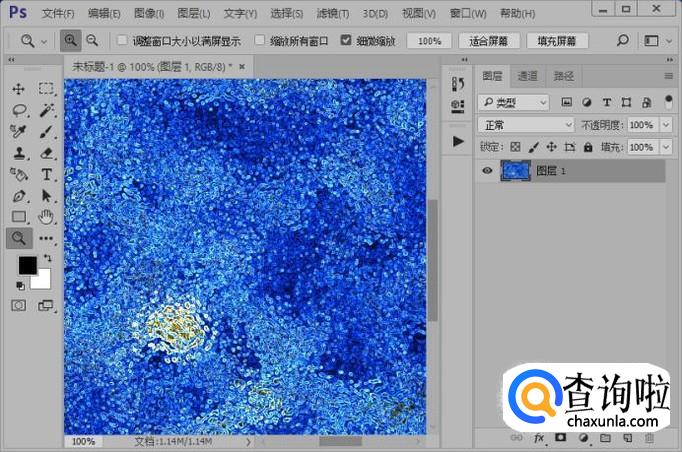Click the zoom out magnifier in options bar
Screen dimensions: 682x452
(x=92, y=41)
